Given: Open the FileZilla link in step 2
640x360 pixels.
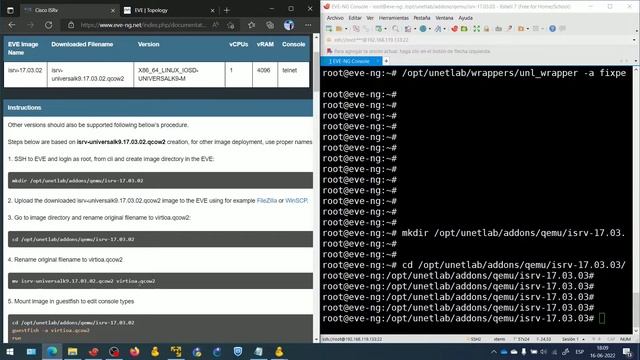Looking at the screenshot, I should 267,200.
